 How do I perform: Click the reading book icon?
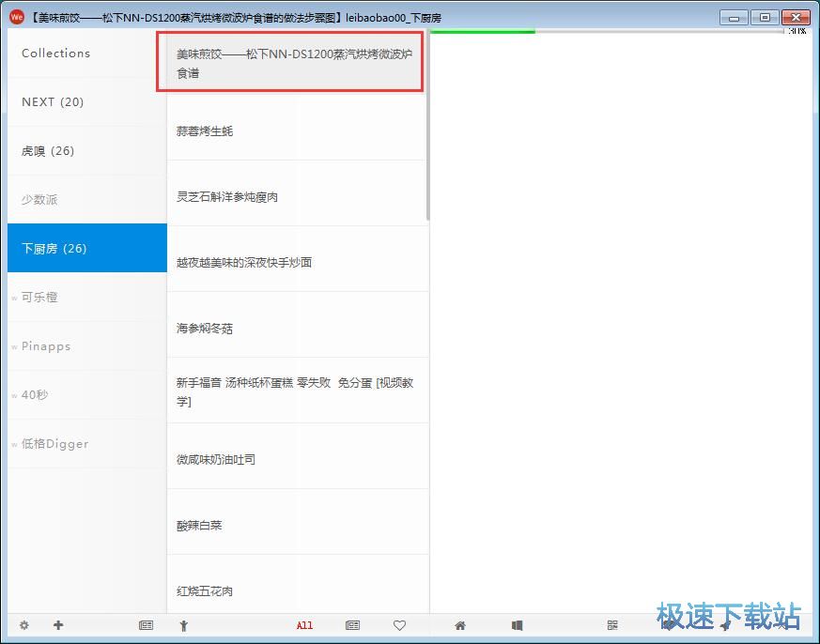pyautogui.click(x=517, y=625)
